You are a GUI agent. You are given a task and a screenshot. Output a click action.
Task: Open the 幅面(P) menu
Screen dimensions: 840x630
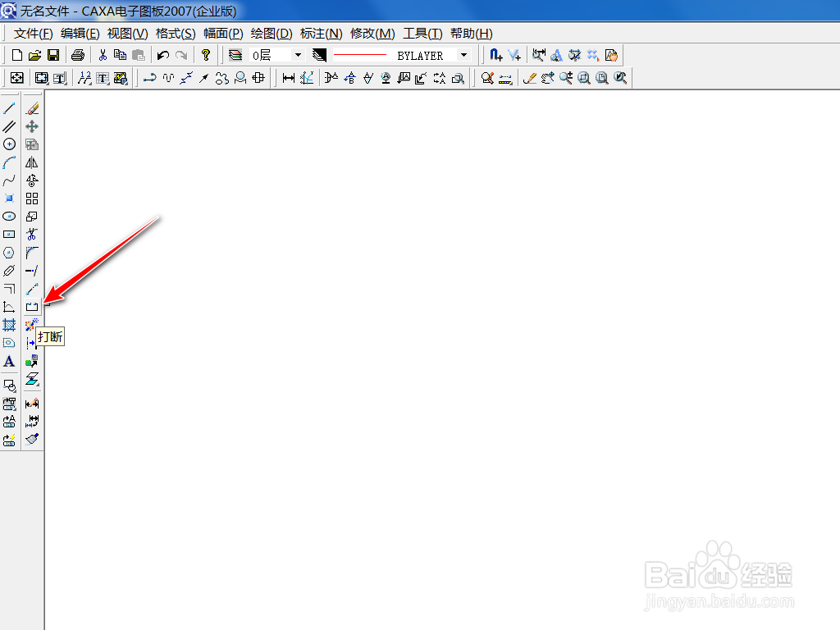tap(223, 34)
